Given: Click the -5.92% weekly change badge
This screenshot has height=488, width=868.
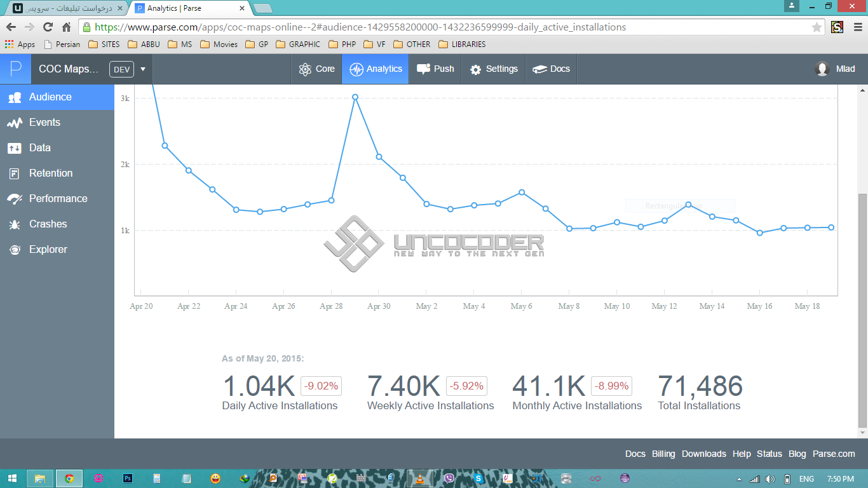Looking at the screenshot, I should (x=466, y=386).
